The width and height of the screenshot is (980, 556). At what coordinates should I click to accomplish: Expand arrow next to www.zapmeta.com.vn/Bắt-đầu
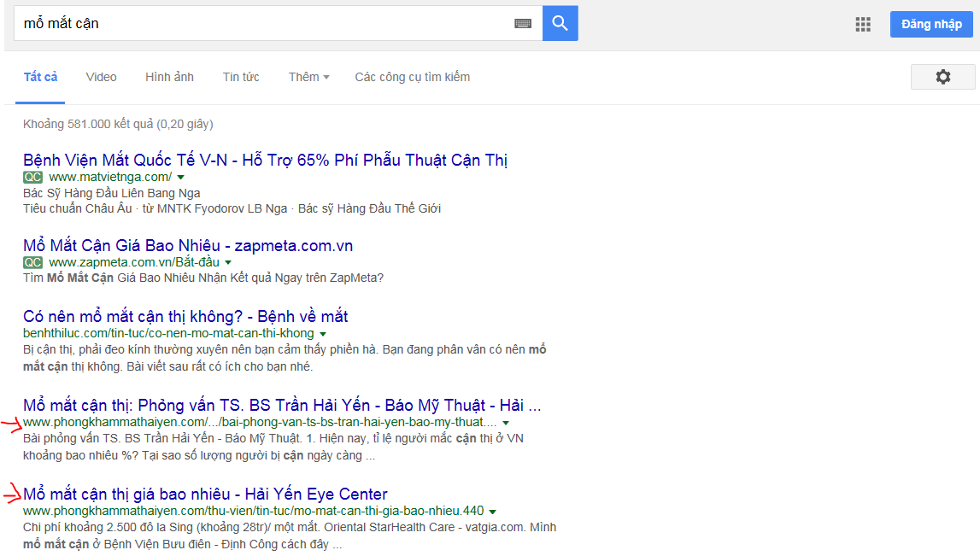pos(228,263)
